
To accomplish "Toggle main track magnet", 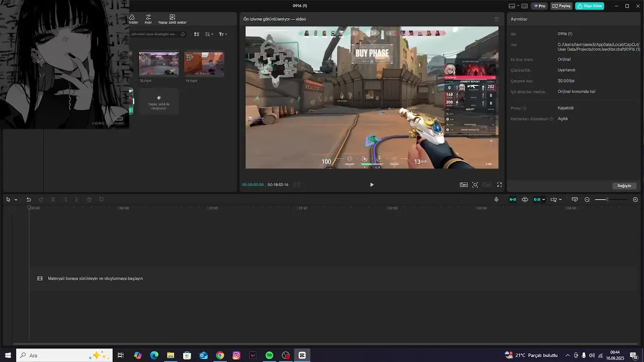I will [513, 200].
